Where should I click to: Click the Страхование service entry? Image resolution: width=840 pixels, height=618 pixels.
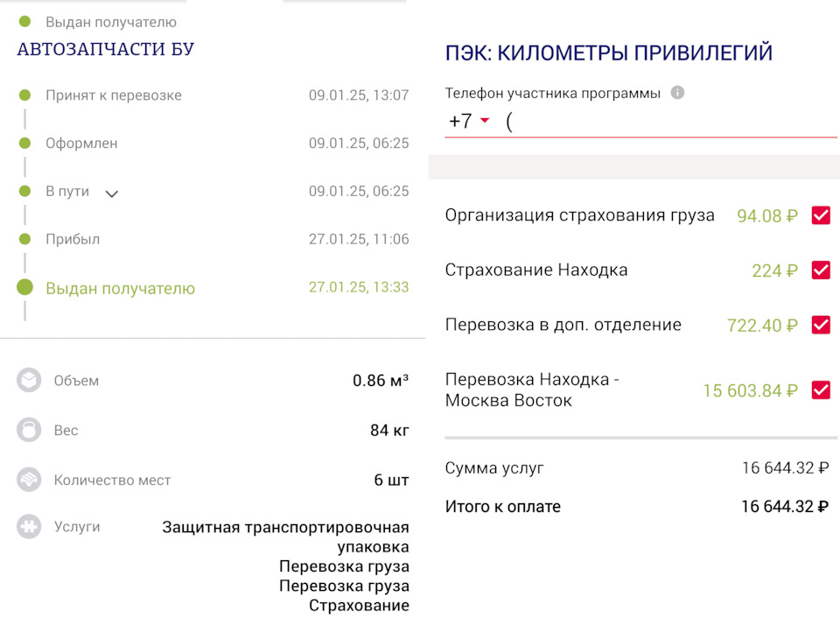[359, 605]
